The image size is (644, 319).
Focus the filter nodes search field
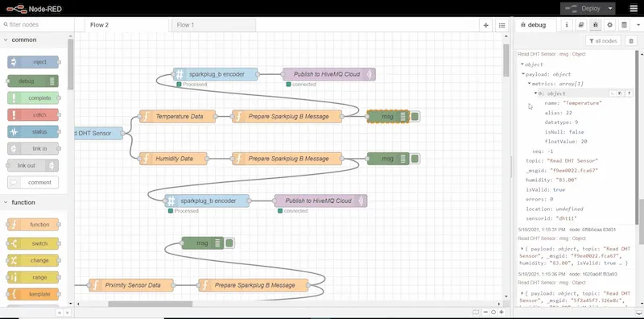(37, 25)
